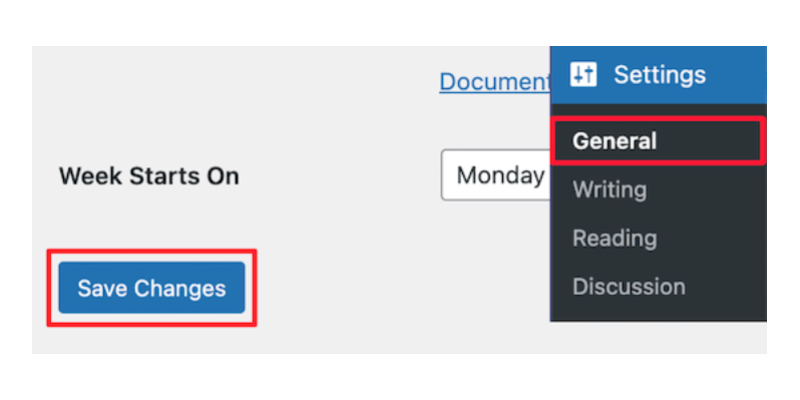Expand the Week Starts On dropdown
800x400 pixels.
pyautogui.click(x=496, y=176)
